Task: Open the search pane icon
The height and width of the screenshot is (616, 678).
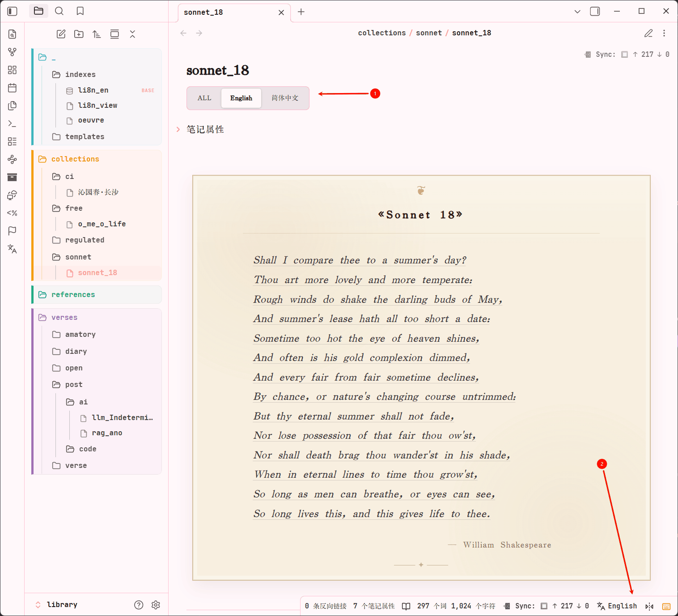Action: 59,11
